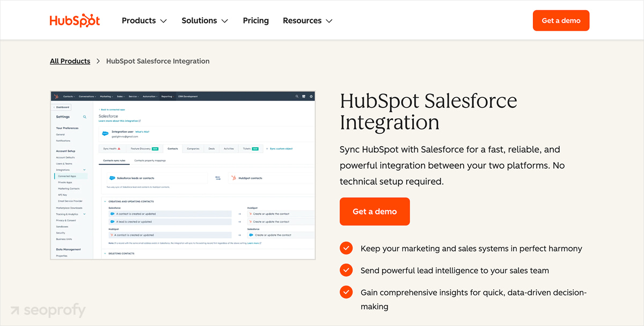Viewport: 644px width, 326px height.
Task: Open the Activities tab
Action: click(x=229, y=149)
